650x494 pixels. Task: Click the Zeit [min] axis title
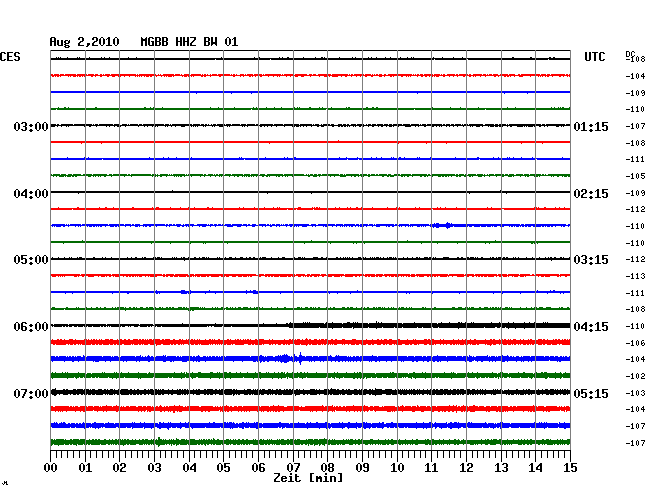(x=308, y=478)
